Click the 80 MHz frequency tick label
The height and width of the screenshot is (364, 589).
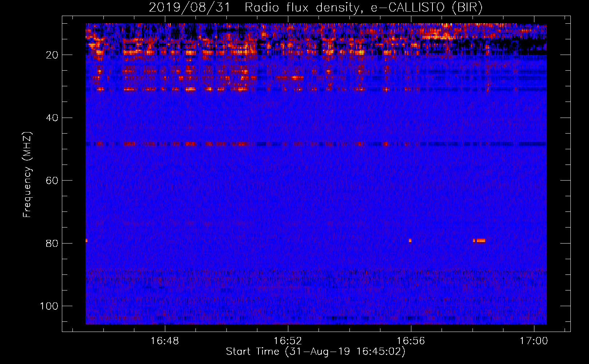(x=52, y=243)
